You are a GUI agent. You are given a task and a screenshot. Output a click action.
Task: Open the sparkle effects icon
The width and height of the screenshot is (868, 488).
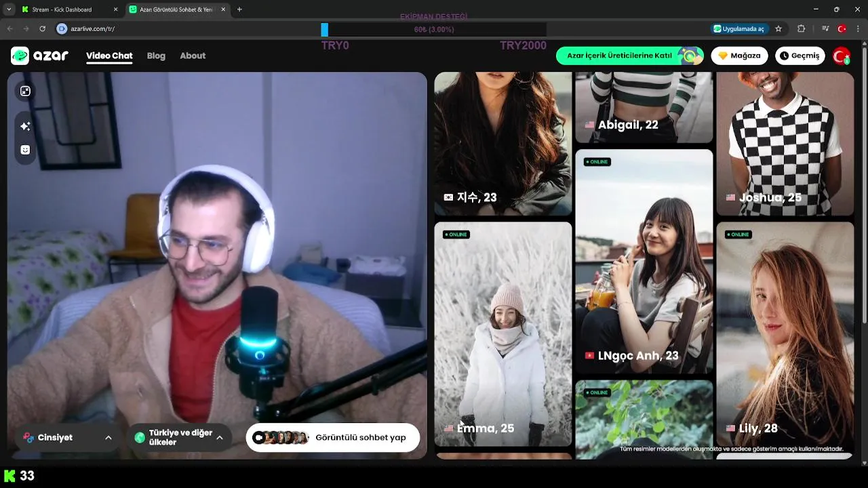click(25, 126)
